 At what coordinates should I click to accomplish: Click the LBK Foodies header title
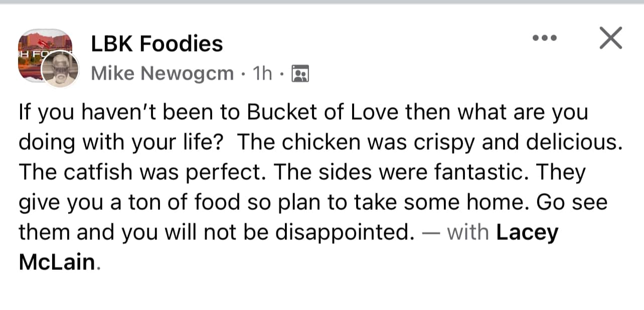pos(156,43)
